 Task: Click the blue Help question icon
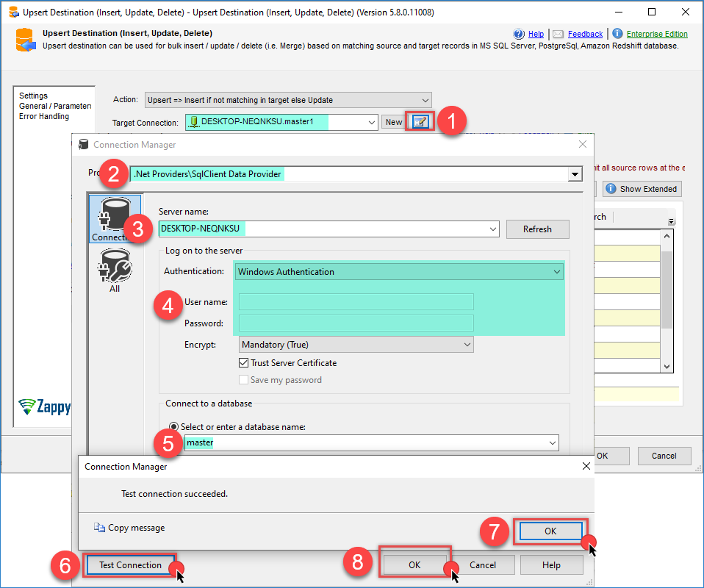(520, 34)
